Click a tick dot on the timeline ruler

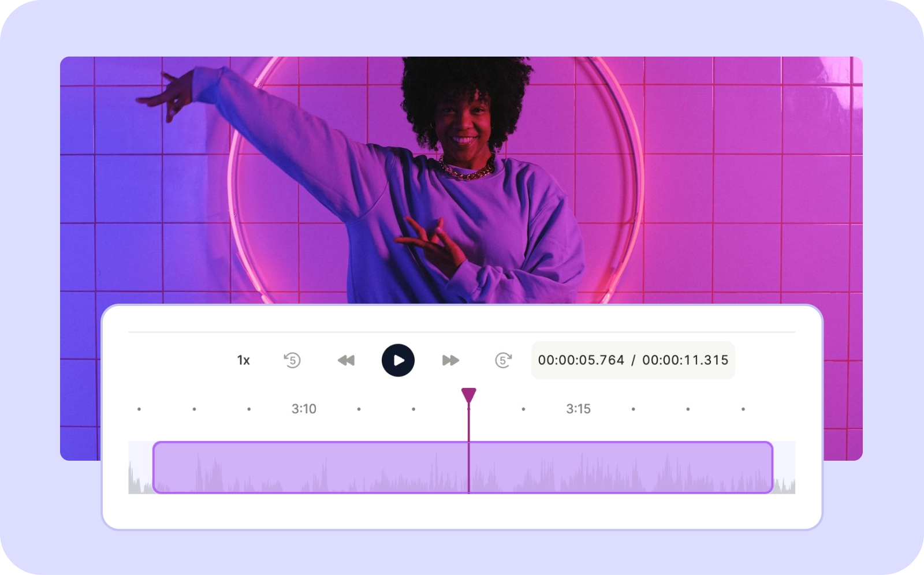click(193, 408)
